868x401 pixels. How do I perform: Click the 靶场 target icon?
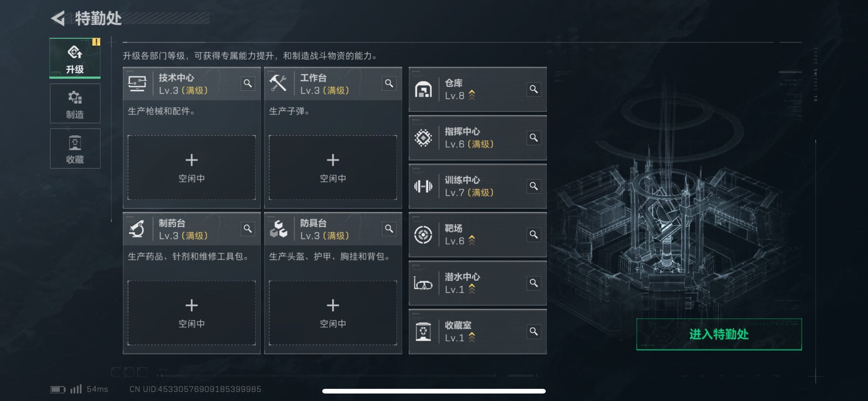pyautogui.click(x=423, y=235)
